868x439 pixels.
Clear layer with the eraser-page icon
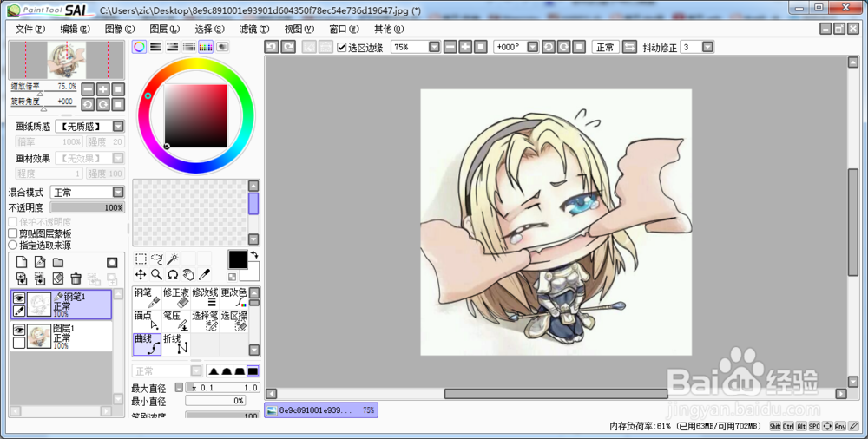[58, 278]
